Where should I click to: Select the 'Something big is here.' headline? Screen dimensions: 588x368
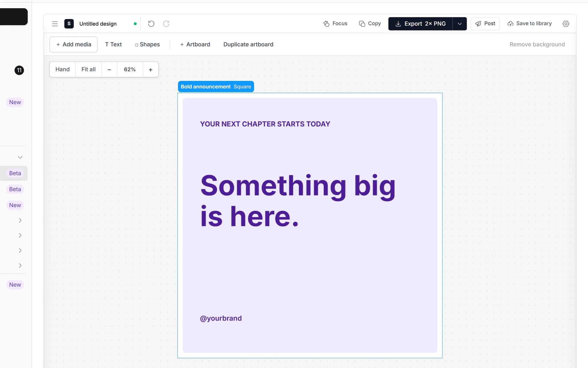pos(298,201)
